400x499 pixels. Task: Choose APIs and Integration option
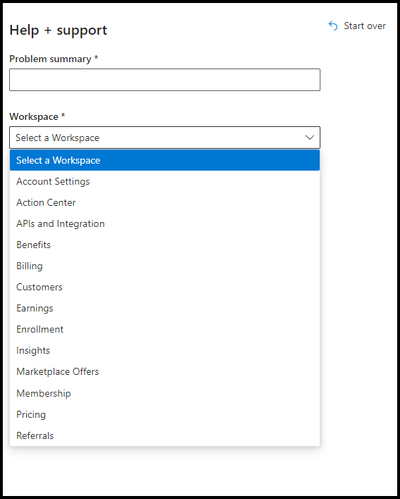(x=165, y=224)
